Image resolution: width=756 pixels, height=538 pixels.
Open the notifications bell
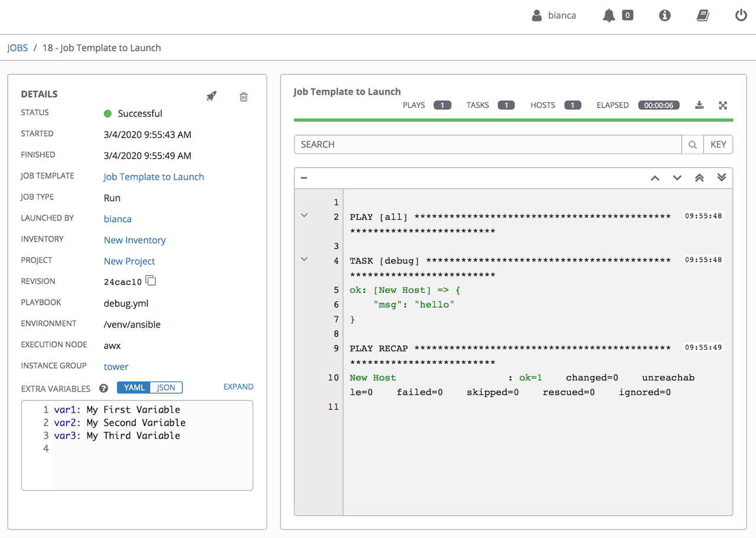point(609,16)
